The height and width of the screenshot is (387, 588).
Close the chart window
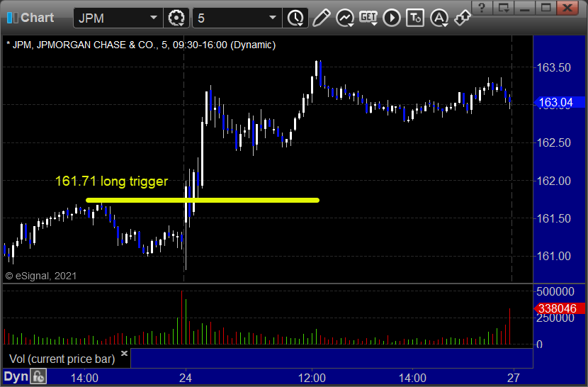pos(568,8)
